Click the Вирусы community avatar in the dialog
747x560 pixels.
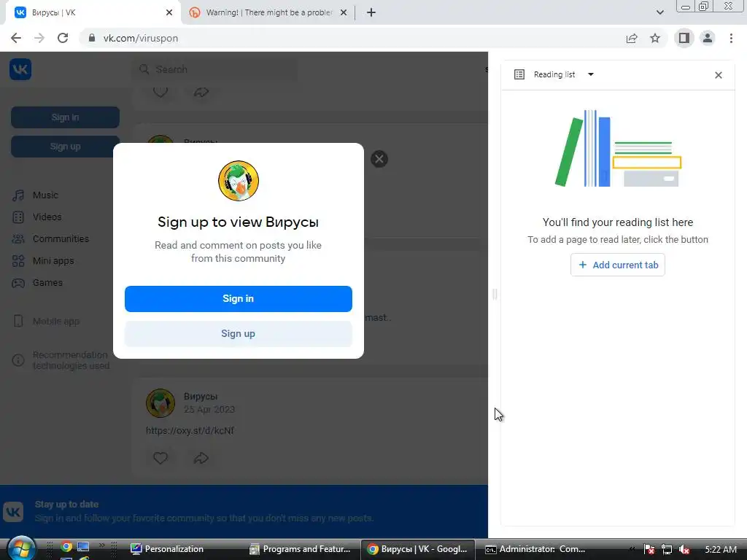pyautogui.click(x=239, y=181)
